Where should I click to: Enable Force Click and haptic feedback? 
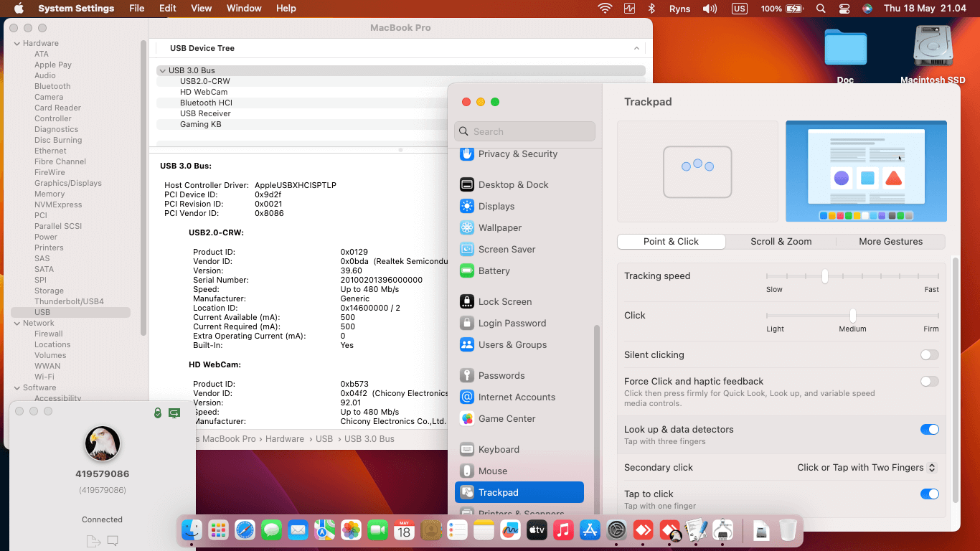click(x=929, y=381)
